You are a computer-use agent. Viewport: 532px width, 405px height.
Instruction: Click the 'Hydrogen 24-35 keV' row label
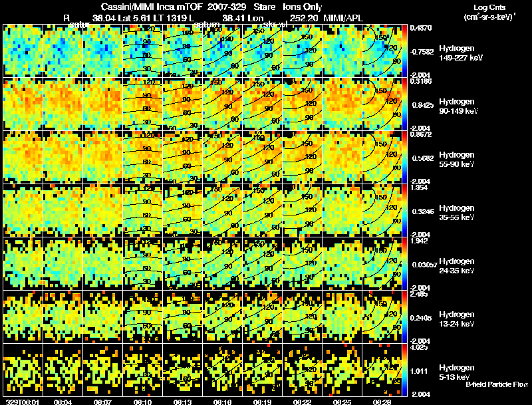(x=456, y=266)
